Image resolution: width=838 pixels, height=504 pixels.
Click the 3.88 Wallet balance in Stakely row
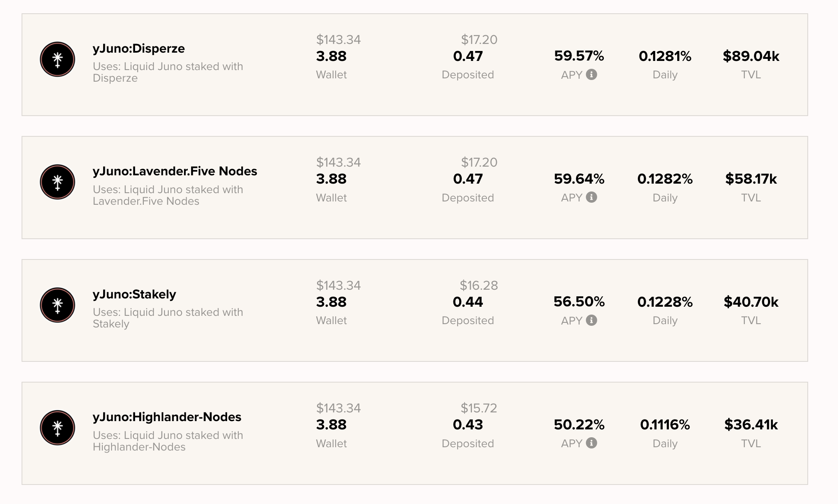pyautogui.click(x=331, y=302)
